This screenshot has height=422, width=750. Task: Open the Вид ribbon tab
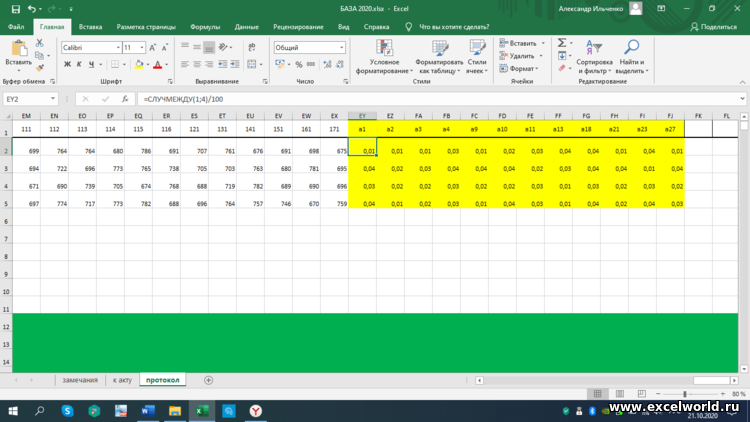click(343, 27)
